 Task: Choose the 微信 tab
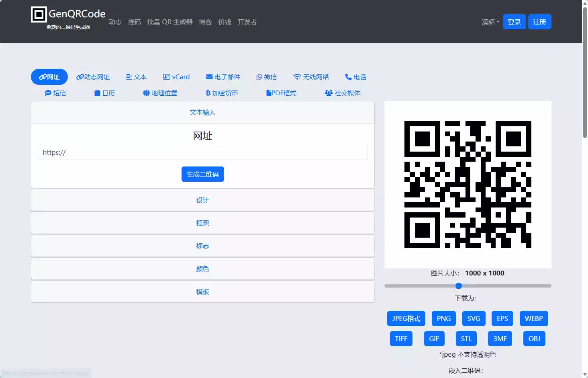click(x=266, y=77)
